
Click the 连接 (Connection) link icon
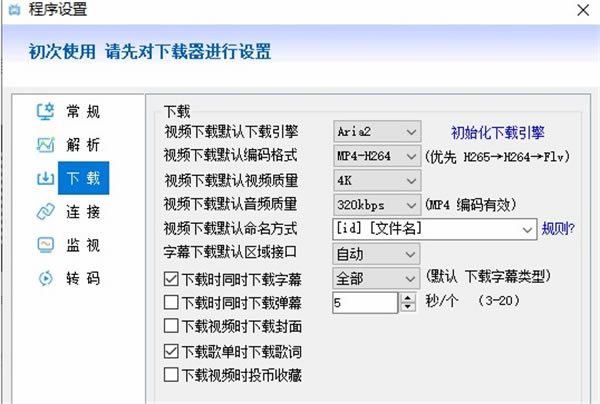[x=45, y=211]
